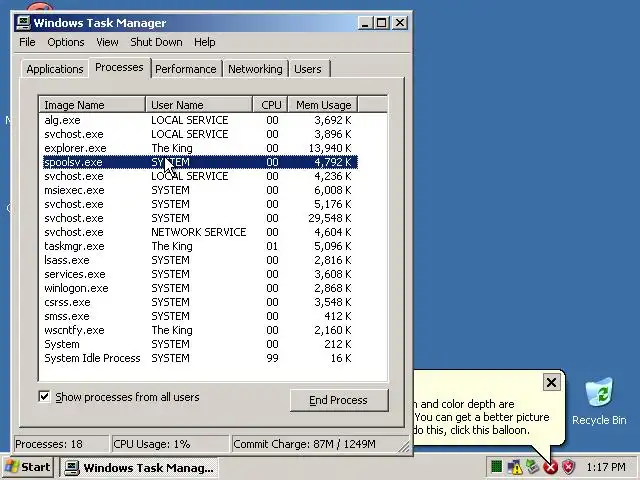
Task: Sort by User Name column header
Action: point(199,105)
